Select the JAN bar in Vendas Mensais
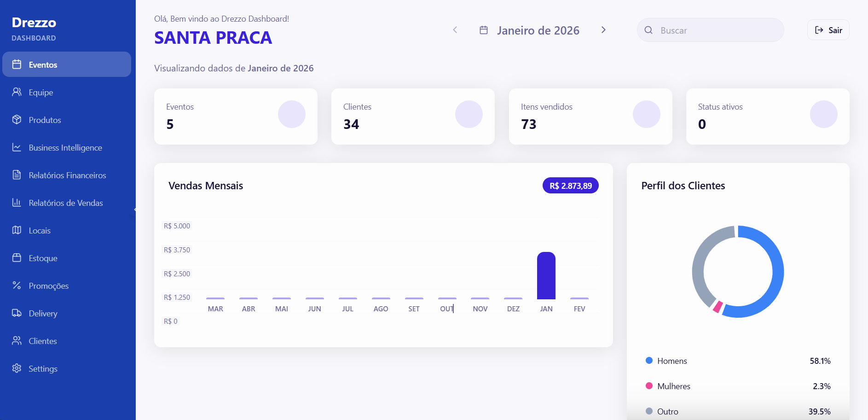The image size is (868, 420). point(546,276)
